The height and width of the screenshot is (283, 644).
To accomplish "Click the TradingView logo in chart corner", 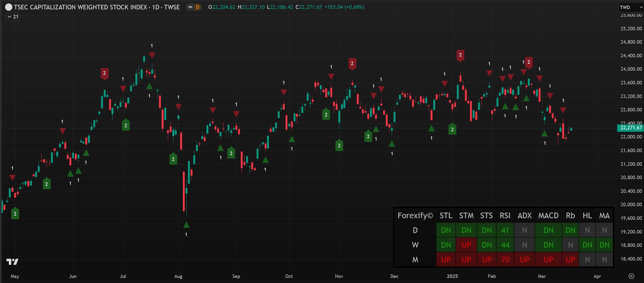I will click(12, 262).
